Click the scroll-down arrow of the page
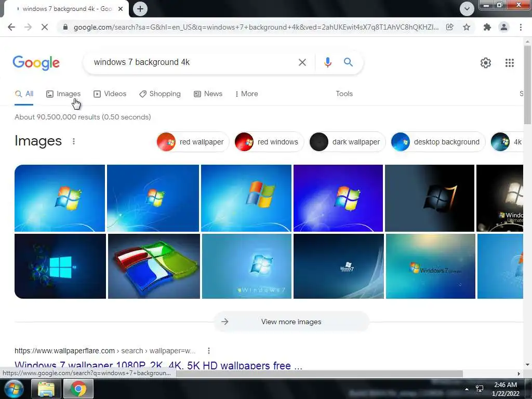The image size is (532, 399). 527,365
